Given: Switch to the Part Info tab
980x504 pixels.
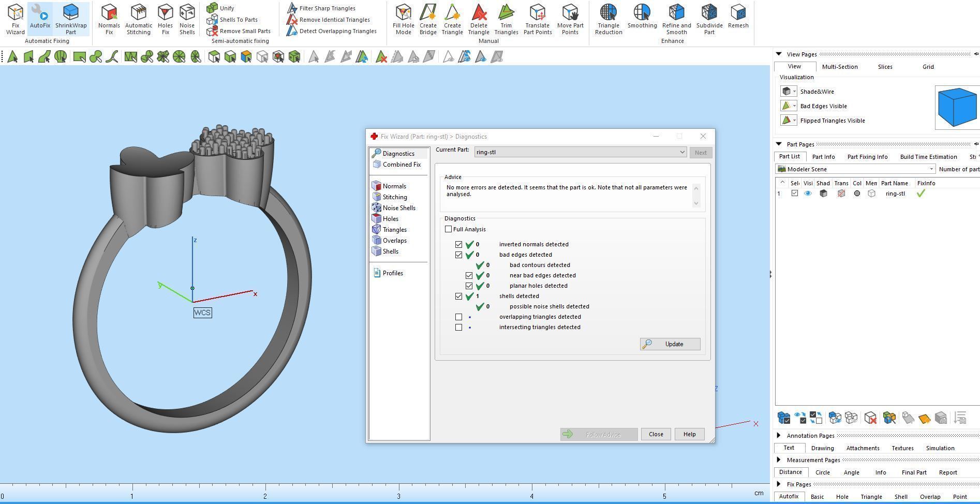Looking at the screenshot, I should [x=823, y=157].
